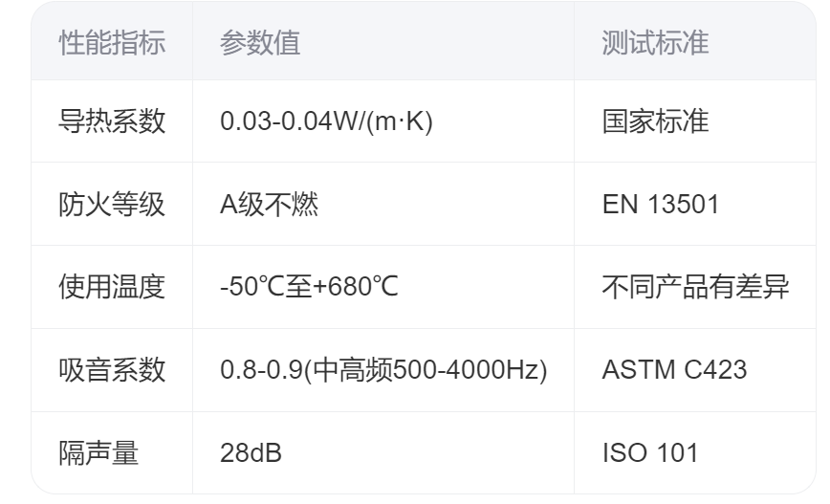The image size is (830, 504).
Task: Click the EN 13501 standard cell
Action: (660, 206)
